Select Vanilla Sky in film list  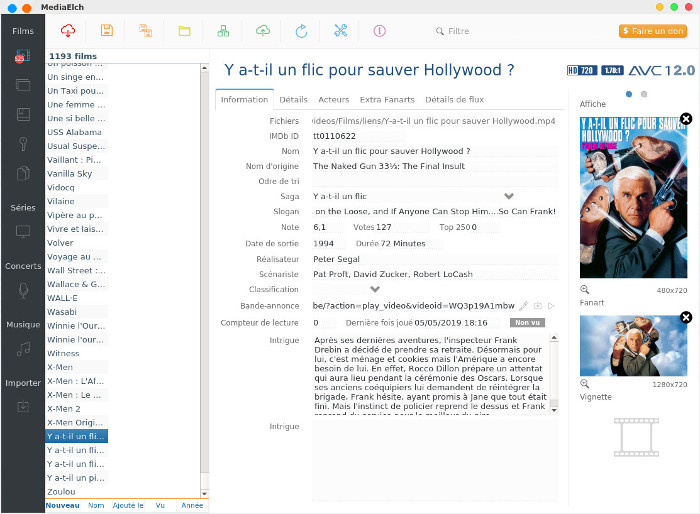click(76, 174)
